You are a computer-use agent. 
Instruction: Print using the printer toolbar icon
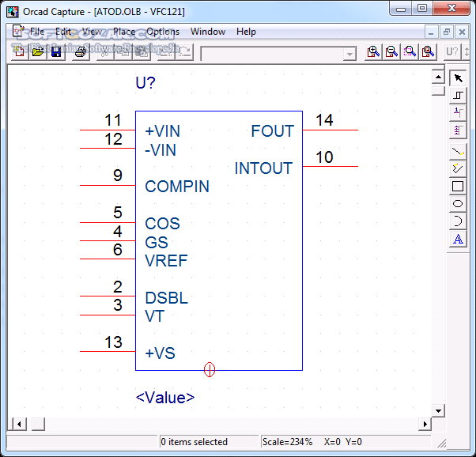pyautogui.click(x=80, y=52)
